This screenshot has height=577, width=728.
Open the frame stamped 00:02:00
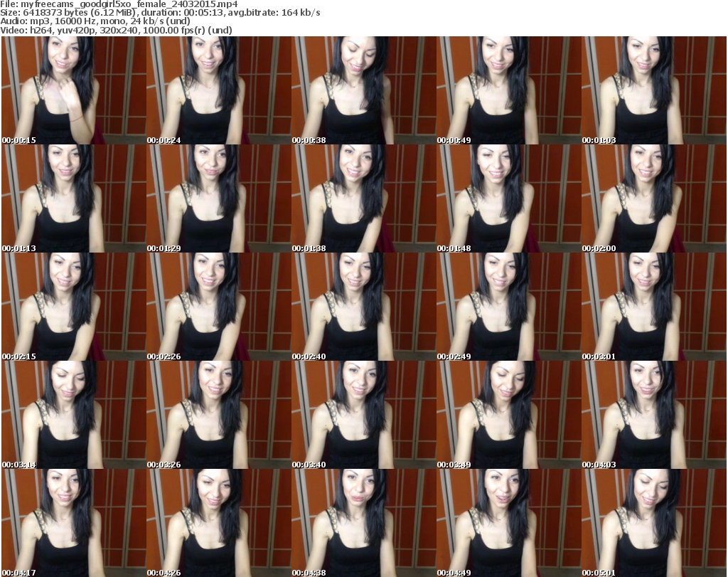click(x=653, y=198)
